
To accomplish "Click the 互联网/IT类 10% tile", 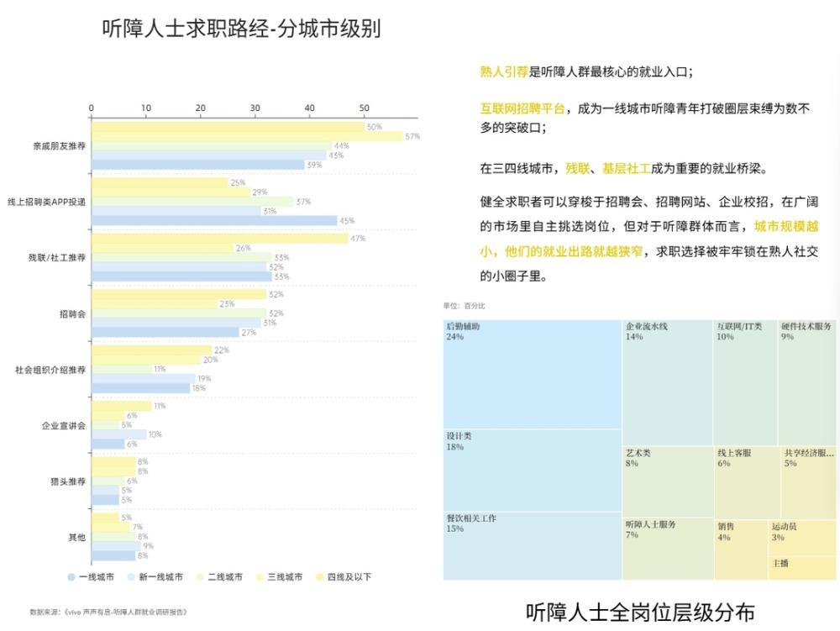I will [745, 382].
